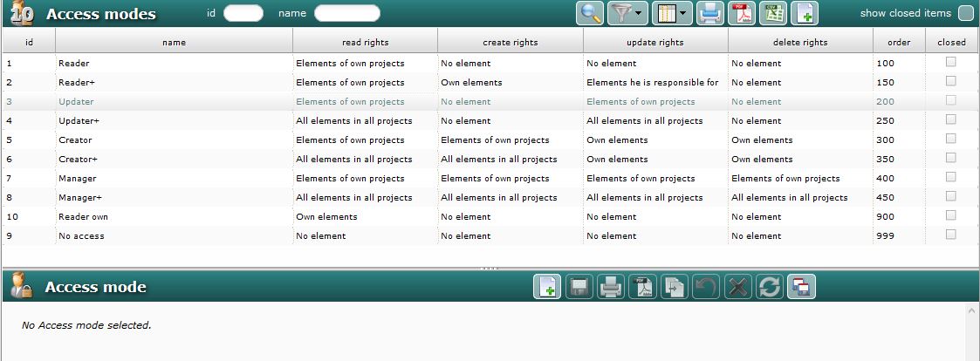The height and width of the screenshot is (361, 980).
Task: Toggle closed checkbox for Reader row
Action: 950,62
